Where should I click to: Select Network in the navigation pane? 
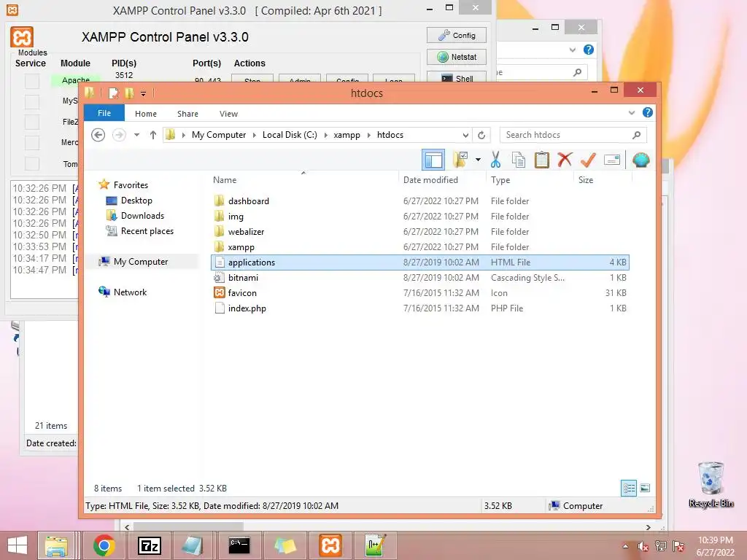click(x=130, y=292)
